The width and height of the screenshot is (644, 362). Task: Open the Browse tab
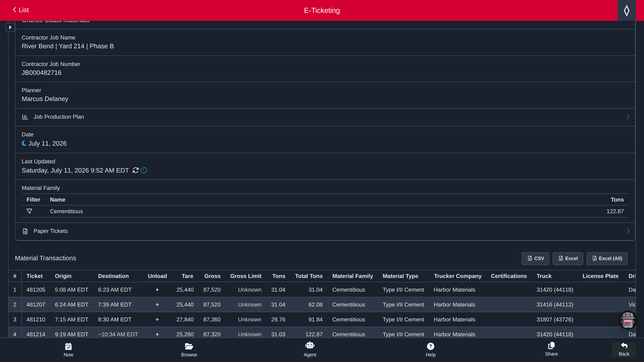189,350
